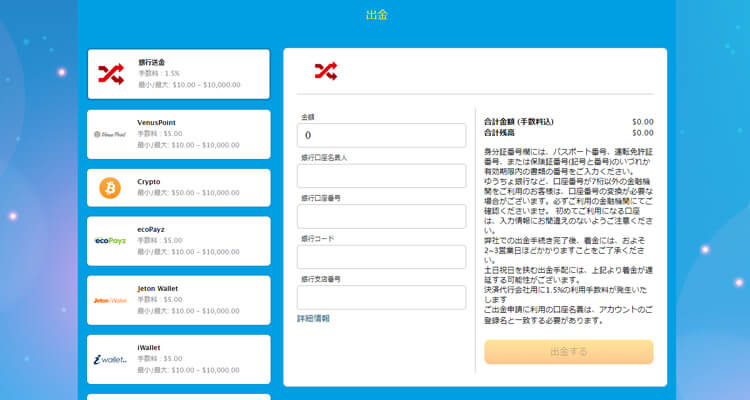Click the ecoPayz logo
This screenshot has width=750, height=400.
(110, 241)
